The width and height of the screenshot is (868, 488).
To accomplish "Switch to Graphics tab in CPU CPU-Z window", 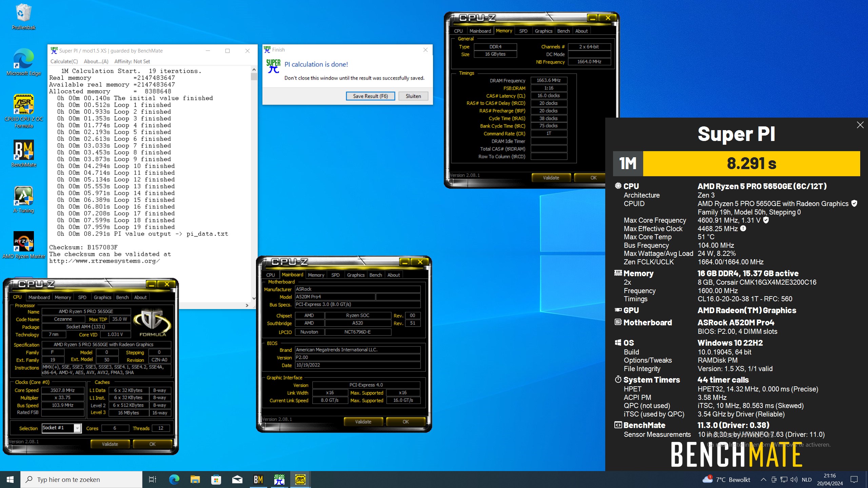I will (102, 297).
